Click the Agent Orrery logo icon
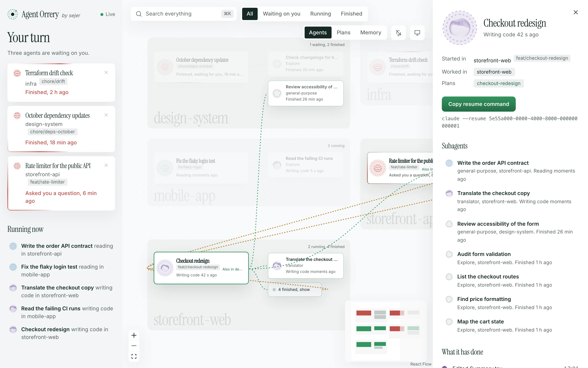Screen dimensions: 588x368 coord(13,14)
